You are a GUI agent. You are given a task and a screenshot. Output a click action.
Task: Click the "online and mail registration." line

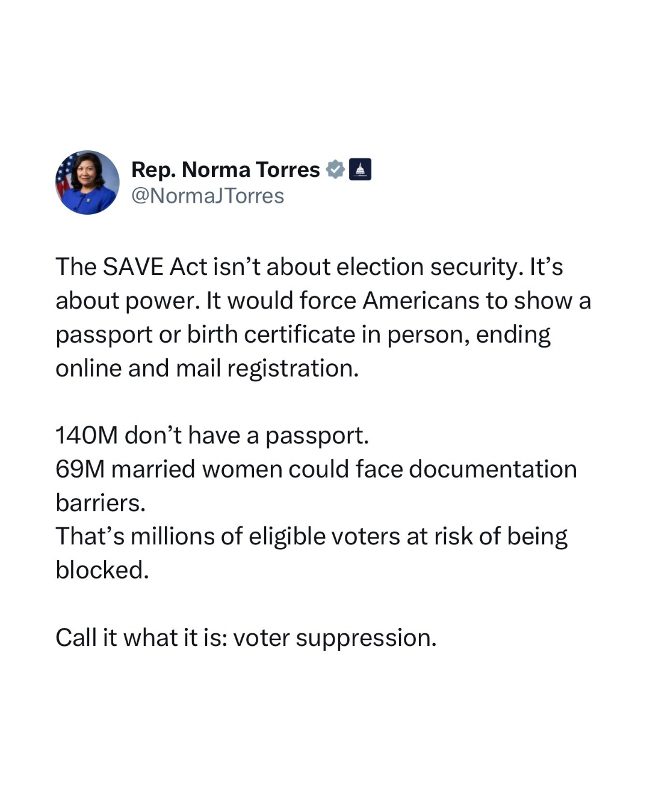click(x=207, y=368)
